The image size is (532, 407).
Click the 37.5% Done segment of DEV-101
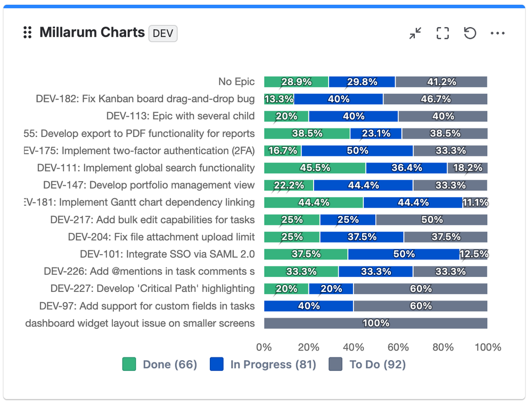[306, 254]
